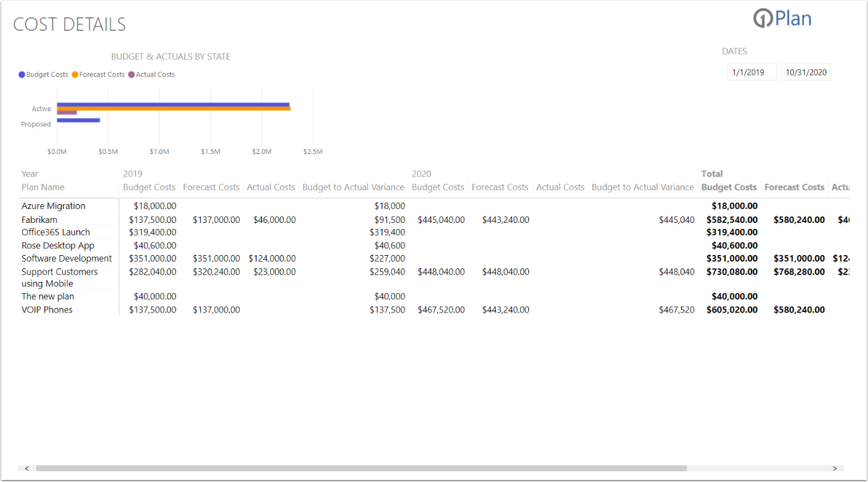Click the $768,280.00 total forecast cell
The width and height of the screenshot is (868, 482).
(x=799, y=272)
